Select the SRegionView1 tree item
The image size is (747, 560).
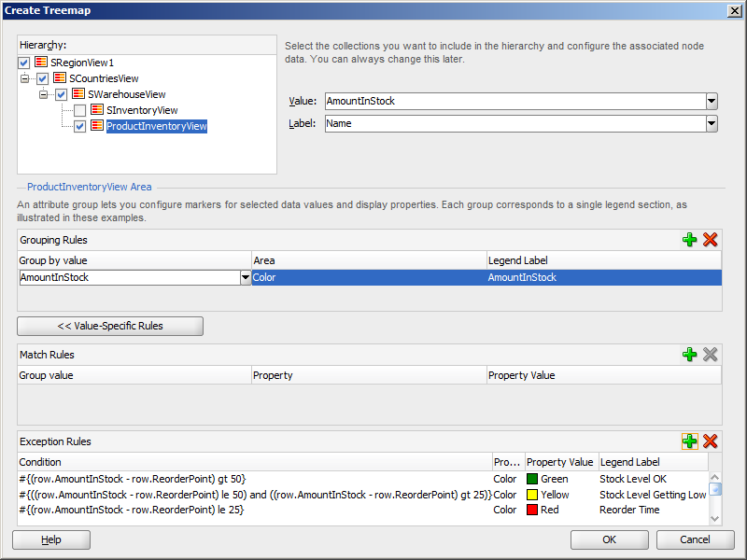[82, 63]
